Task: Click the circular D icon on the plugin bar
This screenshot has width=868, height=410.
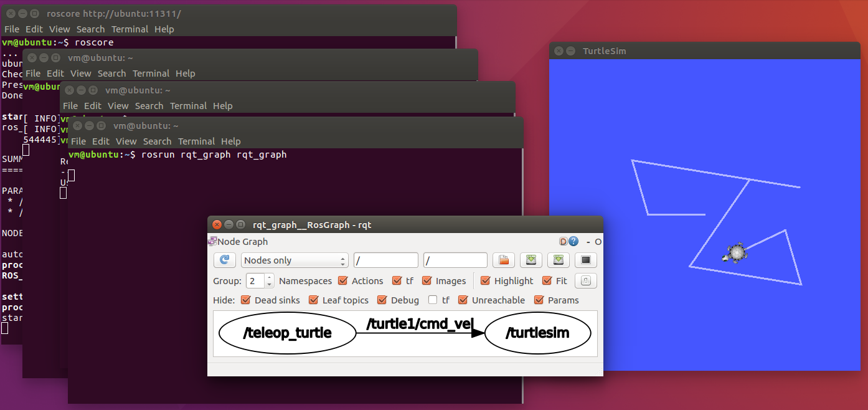Action: [x=564, y=242]
